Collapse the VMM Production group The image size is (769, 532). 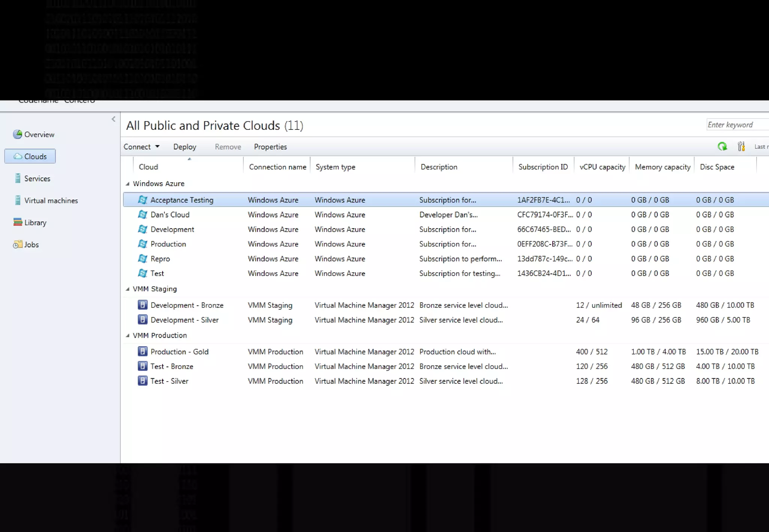pyautogui.click(x=128, y=335)
